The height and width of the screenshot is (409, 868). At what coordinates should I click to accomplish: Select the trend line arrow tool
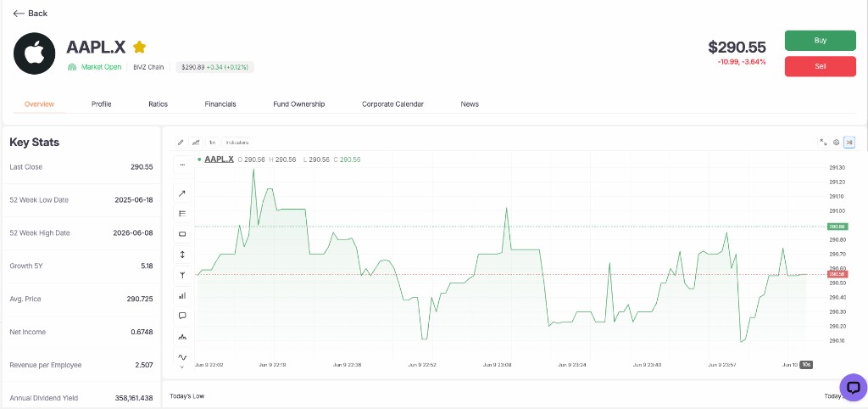pos(182,193)
